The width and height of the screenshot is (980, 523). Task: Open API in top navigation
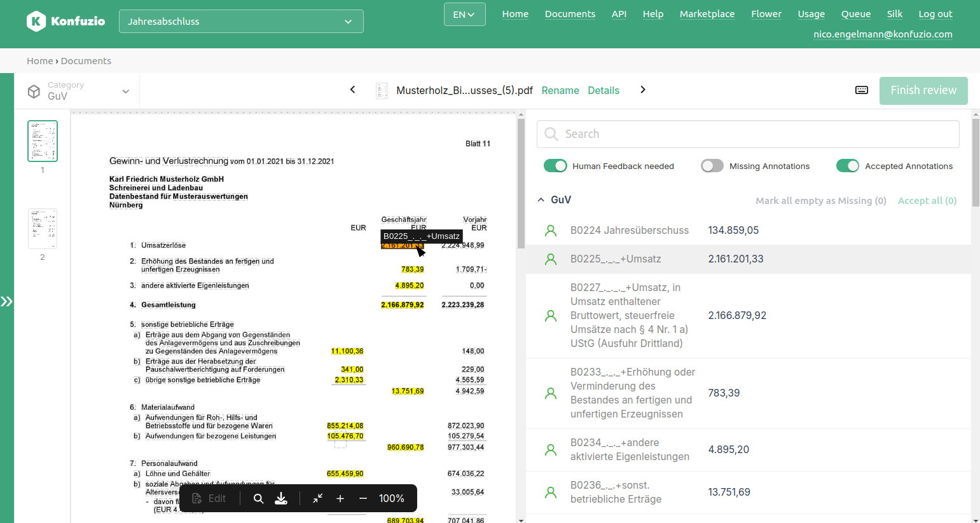point(619,14)
